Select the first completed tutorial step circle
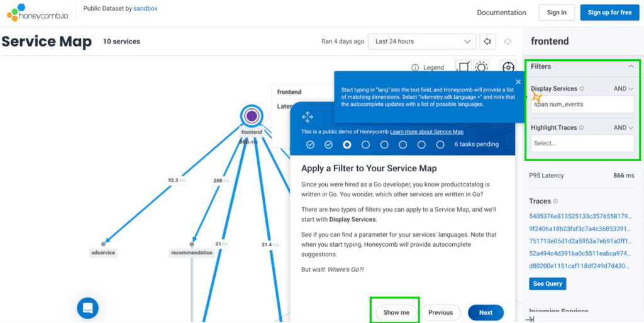Screen dimensions: 644x323 click(310, 144)
